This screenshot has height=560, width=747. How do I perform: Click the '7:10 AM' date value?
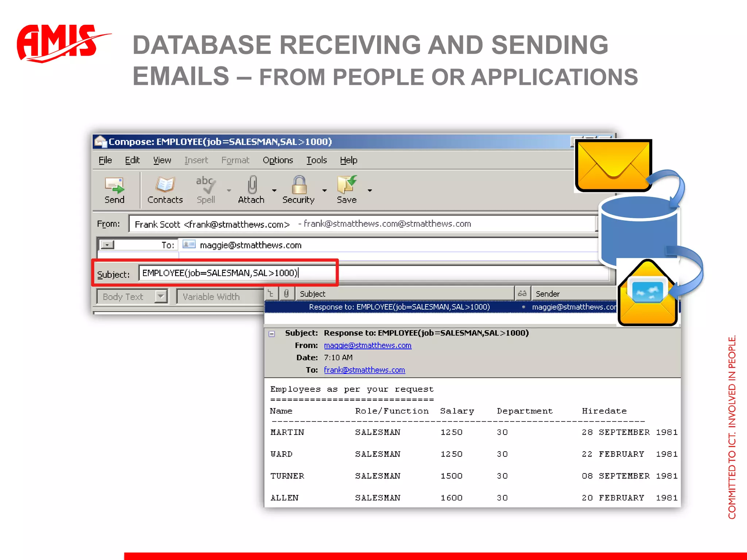(338, 358)
